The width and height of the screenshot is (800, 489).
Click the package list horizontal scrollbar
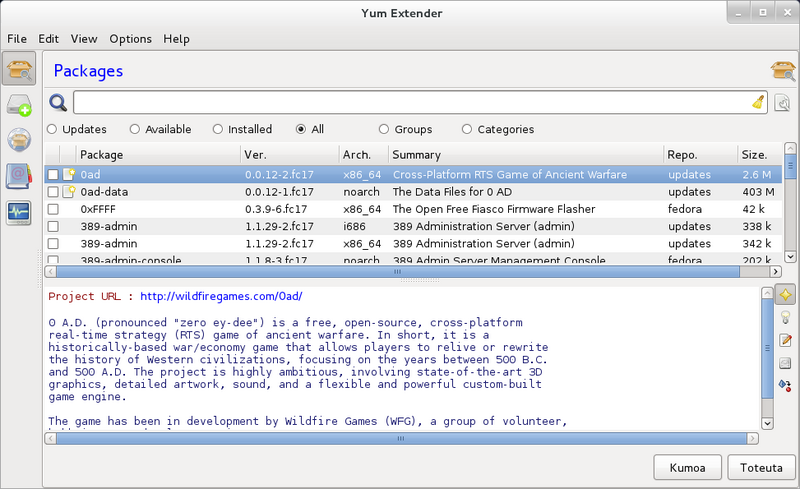398,271
